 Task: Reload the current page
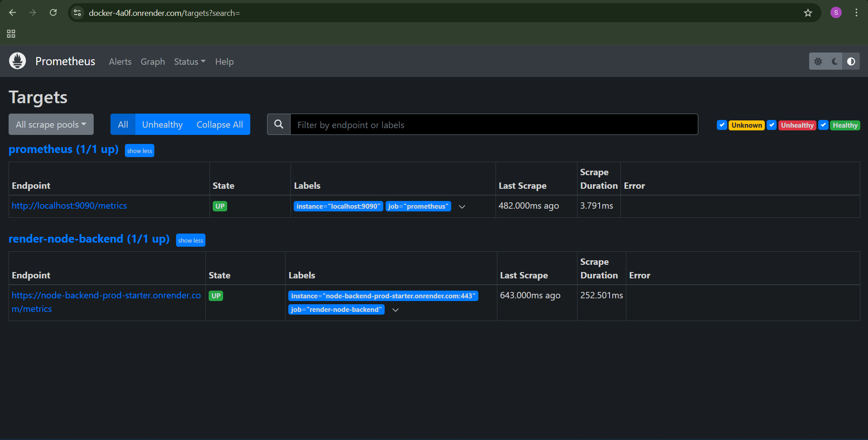(x=53, y=13)
